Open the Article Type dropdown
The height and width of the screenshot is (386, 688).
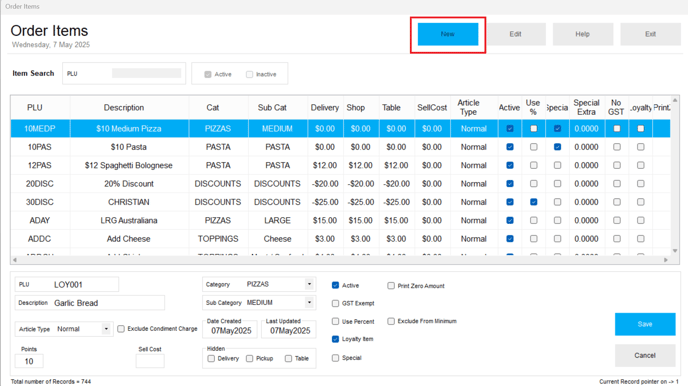[x=106, y=329]
